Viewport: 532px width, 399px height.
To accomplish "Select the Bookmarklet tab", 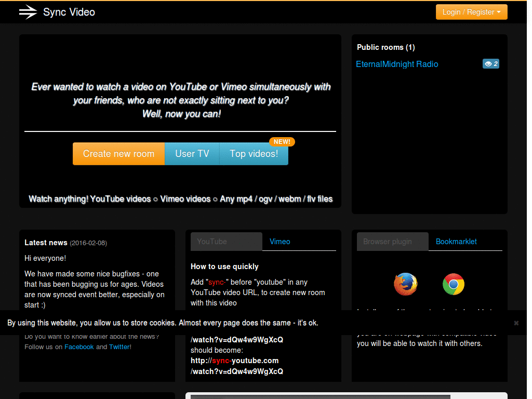I will click(x=456, y=242).
